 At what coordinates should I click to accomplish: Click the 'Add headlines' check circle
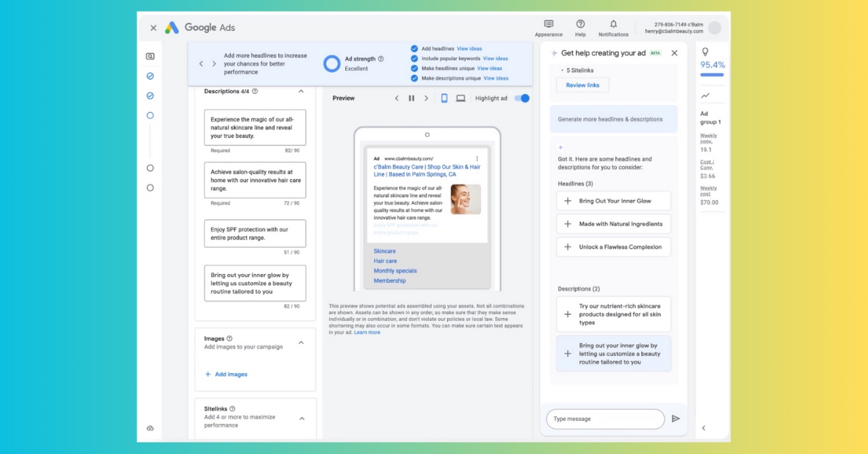[x=414, y=48]
